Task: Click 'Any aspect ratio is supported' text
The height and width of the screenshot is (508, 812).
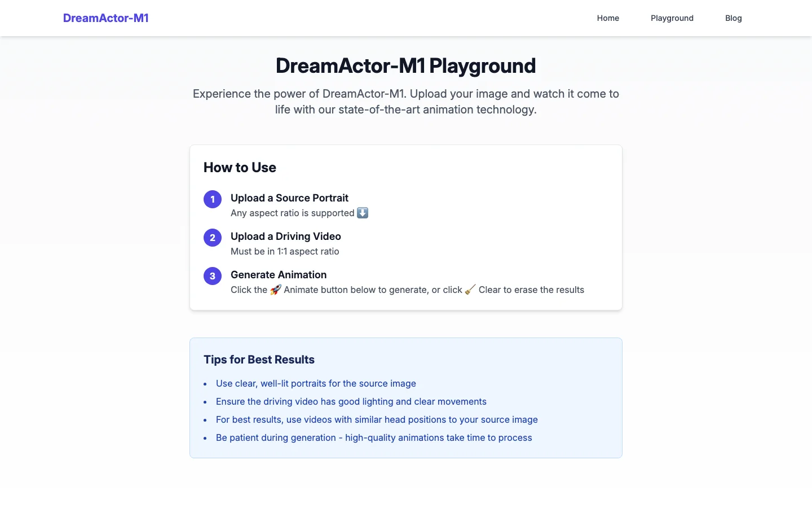Action: pyautogui.click(x=293, y=213)
